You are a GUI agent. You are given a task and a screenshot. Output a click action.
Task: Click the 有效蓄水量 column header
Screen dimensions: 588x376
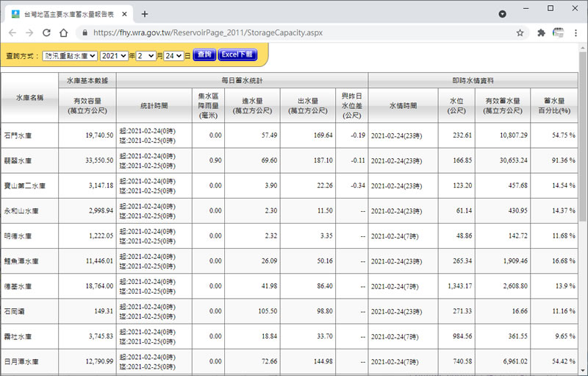(503, 106)
